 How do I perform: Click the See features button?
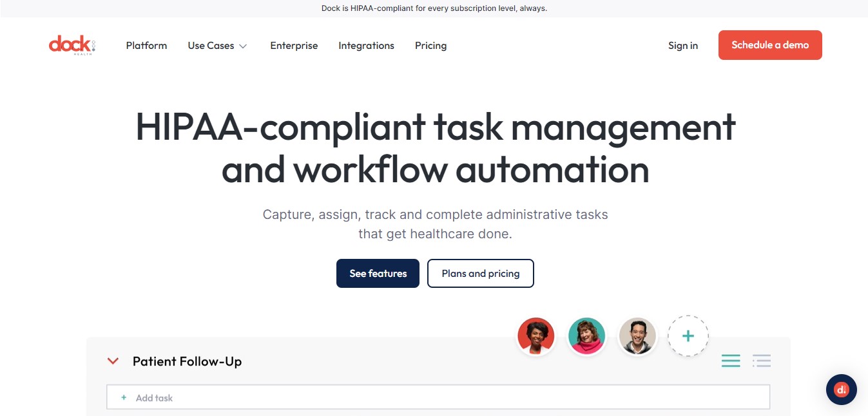[378, 274]
